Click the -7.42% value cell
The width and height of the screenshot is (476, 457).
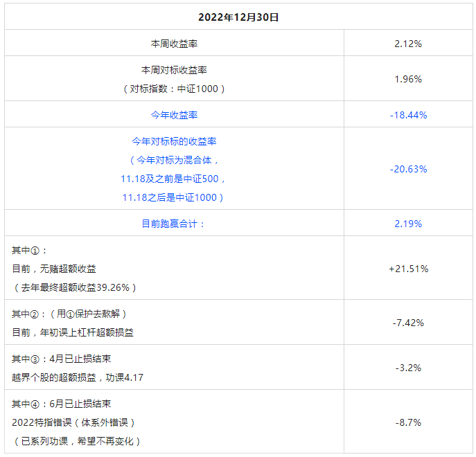pos(408,323)
